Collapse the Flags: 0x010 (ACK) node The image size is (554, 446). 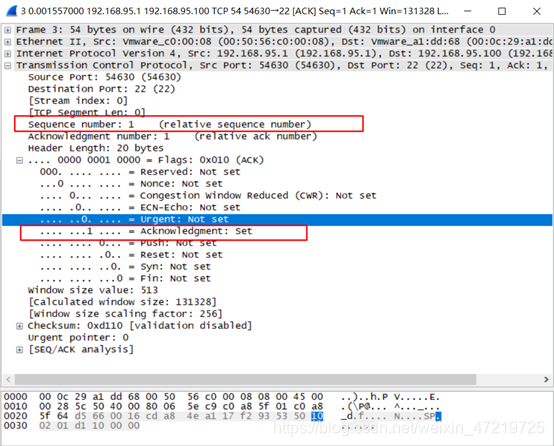click(19, 160)
